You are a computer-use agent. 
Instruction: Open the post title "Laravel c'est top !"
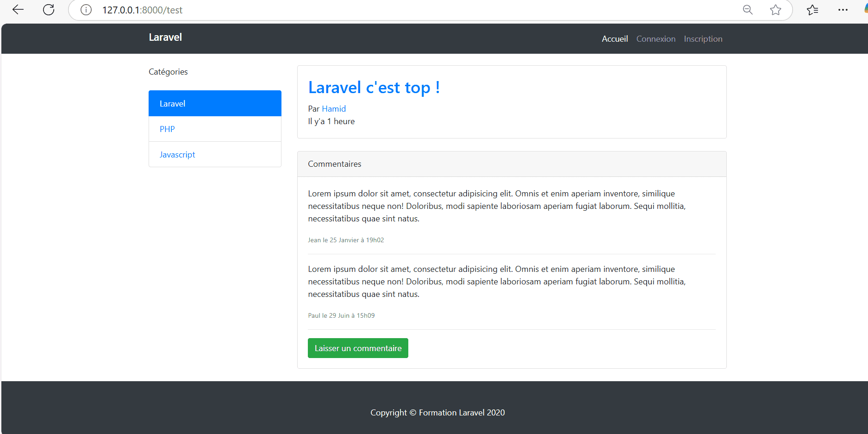tap(374, 88)
